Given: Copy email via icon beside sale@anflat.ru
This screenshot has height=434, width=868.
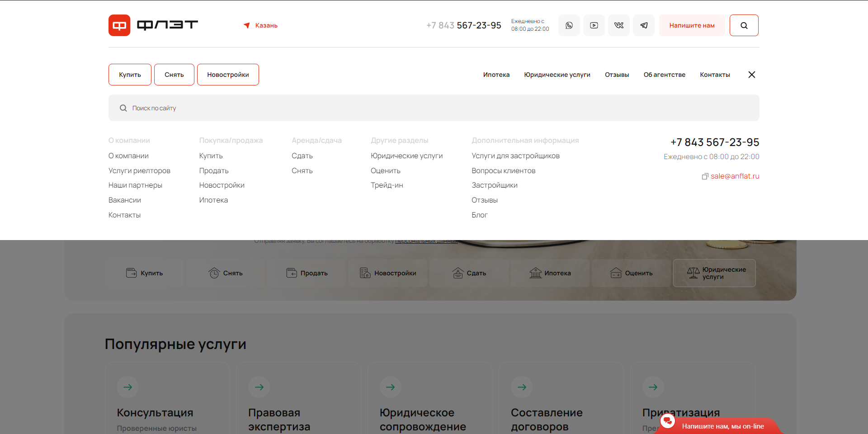Looking at the screenshot, I should tap(705, 176).
